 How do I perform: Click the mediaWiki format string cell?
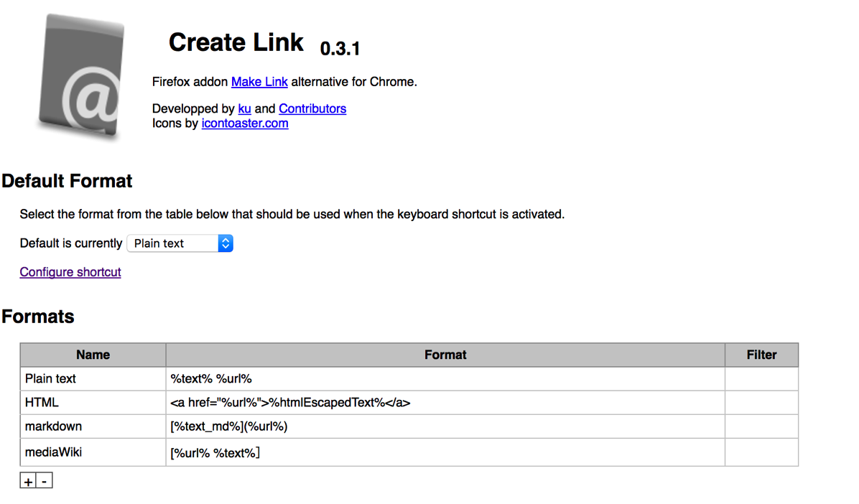coord(445,452)
